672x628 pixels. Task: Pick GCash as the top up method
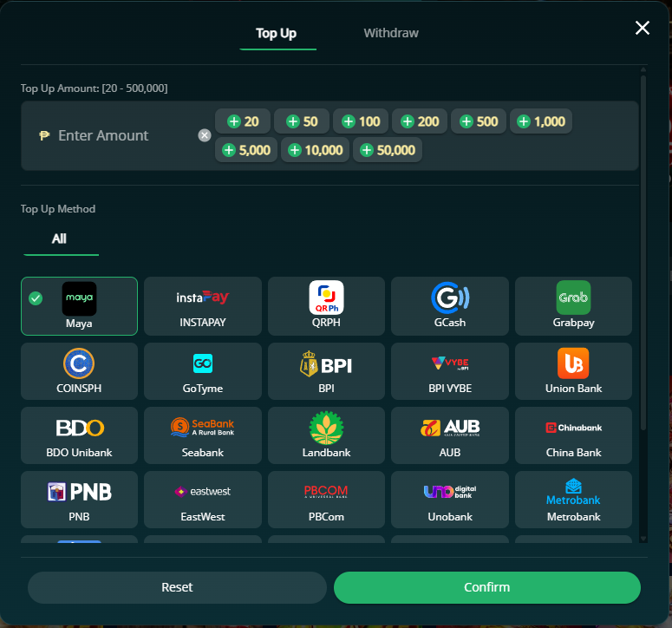pos(449,306)
